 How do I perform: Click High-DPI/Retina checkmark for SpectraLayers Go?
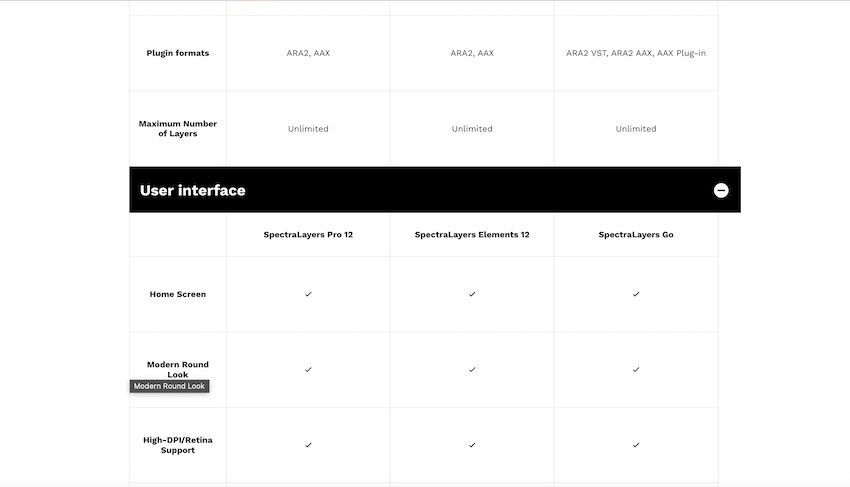click(636, 445)
